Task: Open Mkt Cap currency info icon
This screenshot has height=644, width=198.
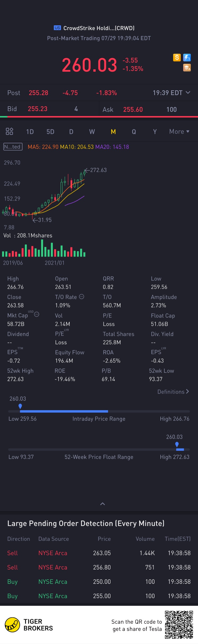Action: [37, 314]
